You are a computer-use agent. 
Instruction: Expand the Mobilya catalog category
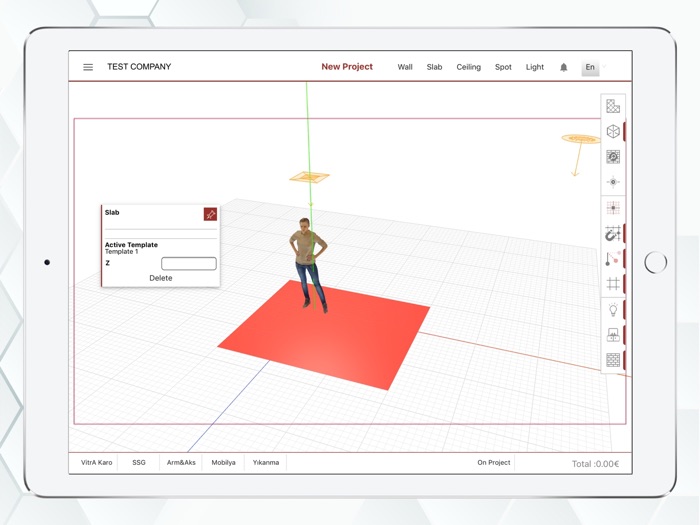(x=223, y=463)
